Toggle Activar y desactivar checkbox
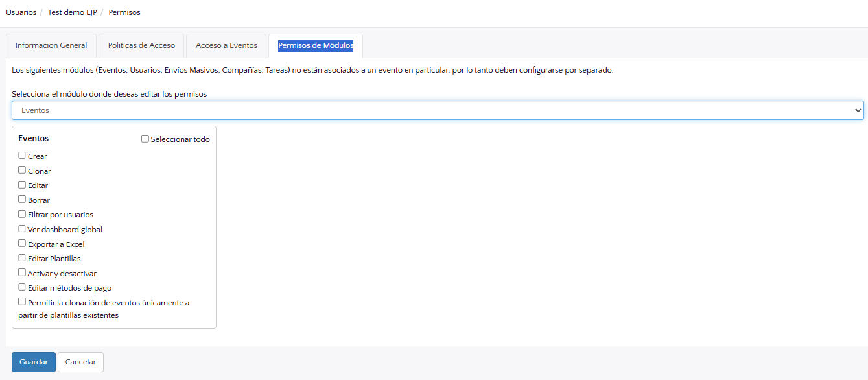Viewport: 868px width, 380px height. point(22,273)
